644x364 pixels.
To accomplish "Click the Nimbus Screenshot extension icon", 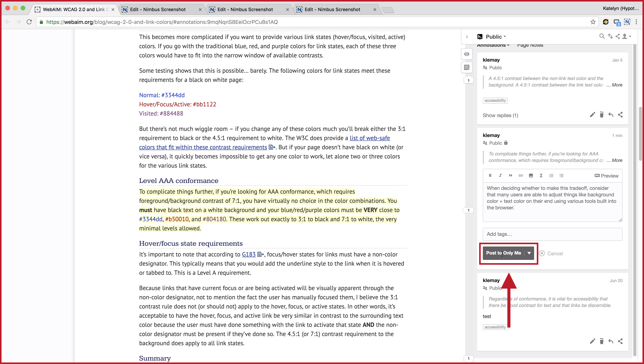I will tap(627, 22).
